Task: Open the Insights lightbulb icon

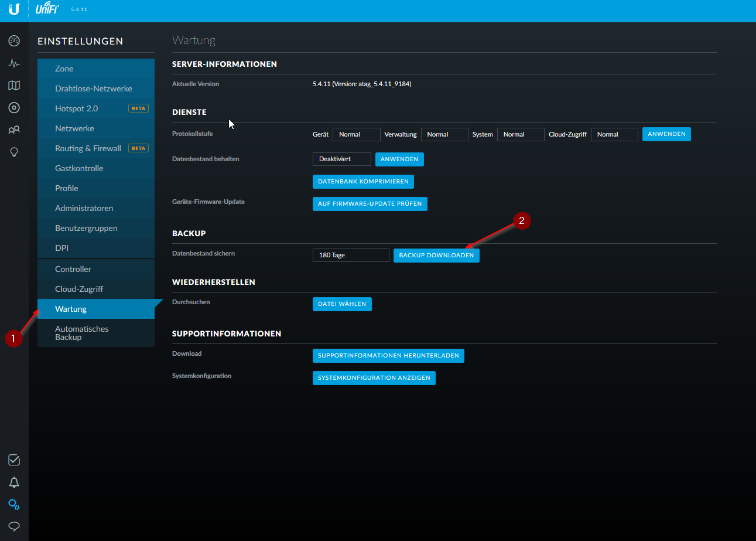Action: (x=14, y=152)
